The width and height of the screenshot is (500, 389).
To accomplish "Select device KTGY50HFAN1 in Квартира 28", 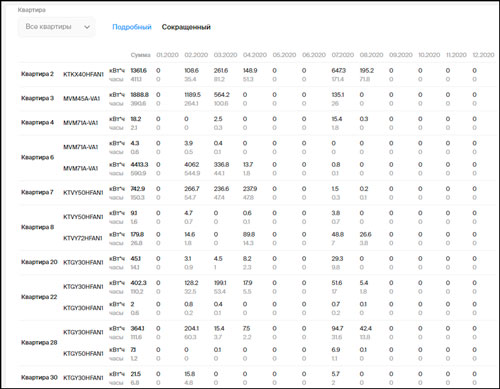I will pyautogui.click(x=83, y=353).
